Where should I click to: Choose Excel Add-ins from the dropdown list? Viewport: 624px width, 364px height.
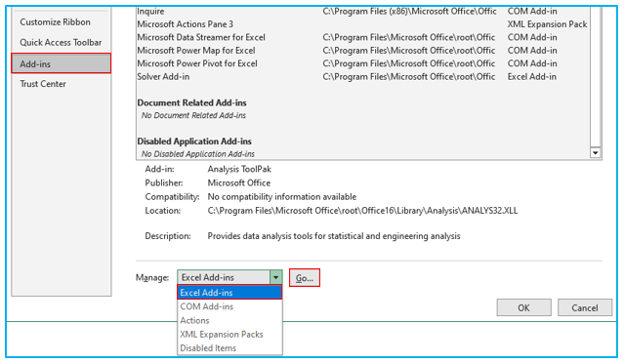point(229,293)
